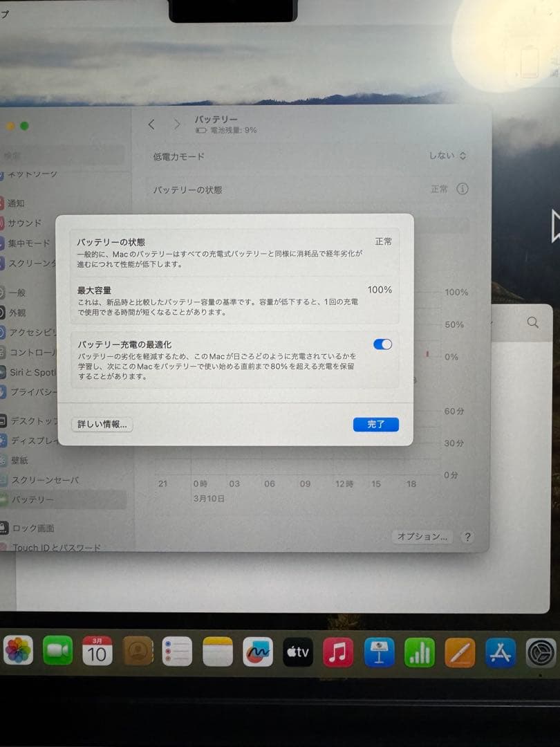Open the Calendar app showing March 10
Image resolution: width=560 pixels, height=747 pixels.
tap(97, 651)
